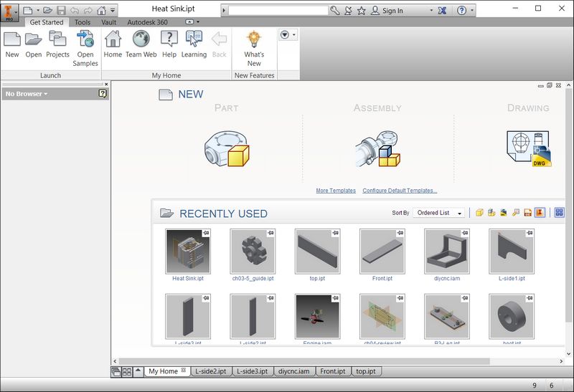
Task: Click Open Samples in the ribbon
Action: pos(85,49)
